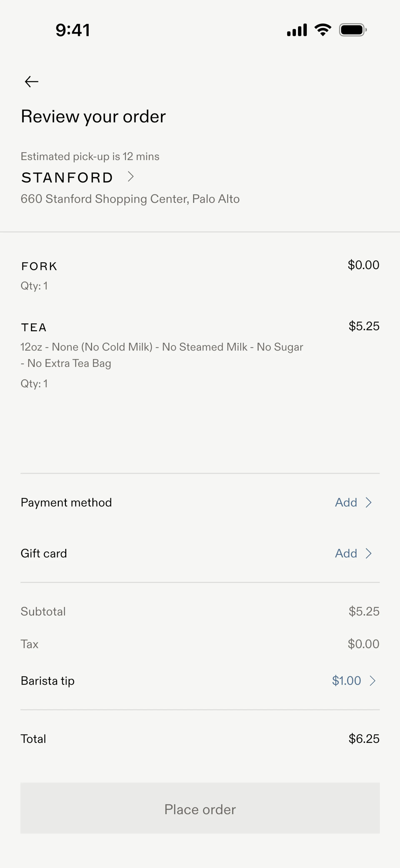This screenshot has width=400, height=868.
Task: Tap the STANFORD store name
Action: coord(67,177)
